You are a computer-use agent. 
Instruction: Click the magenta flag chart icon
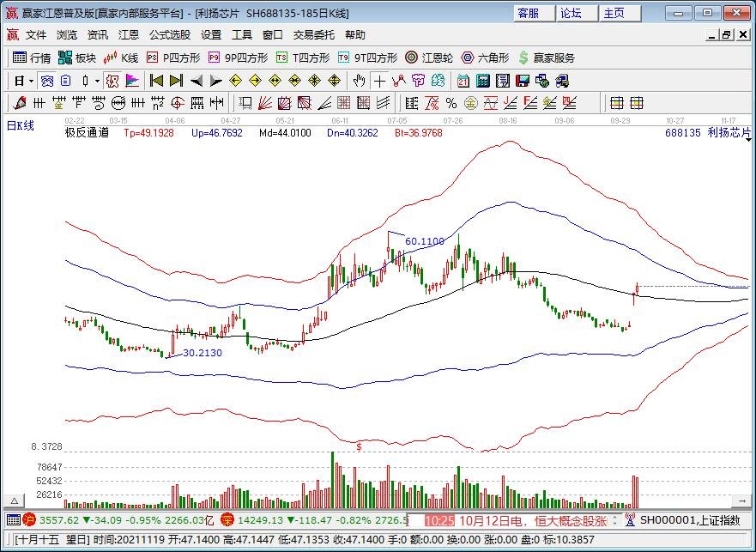point(132,81)
